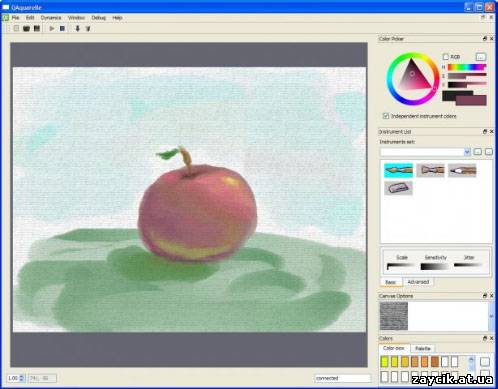Switch to the Advanced tab

[x=418, y=282]
